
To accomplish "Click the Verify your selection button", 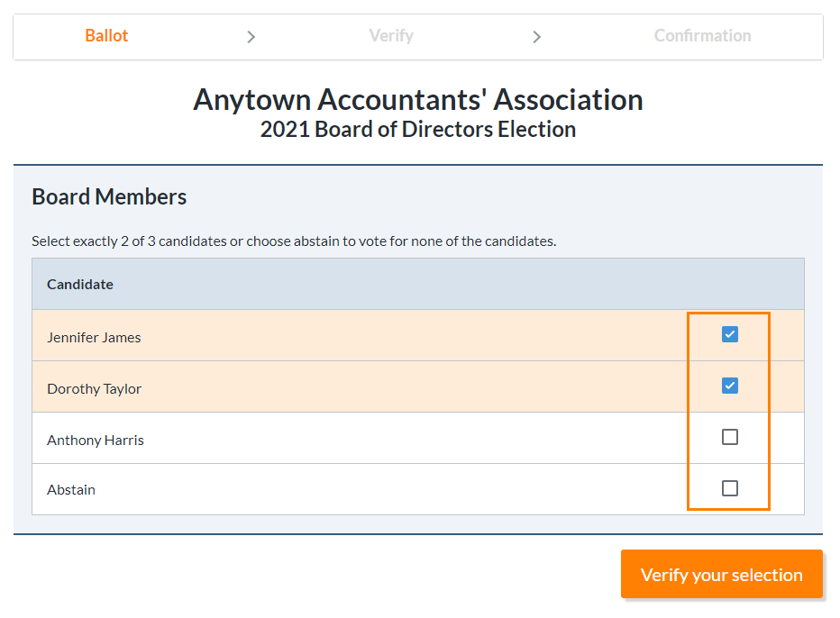I will point(722,574).
